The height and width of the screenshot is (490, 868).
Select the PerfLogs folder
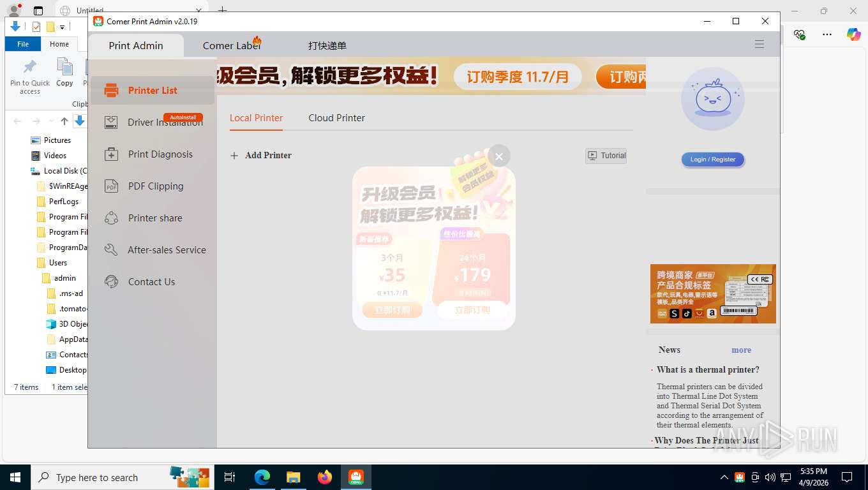(x=58, y=201)
